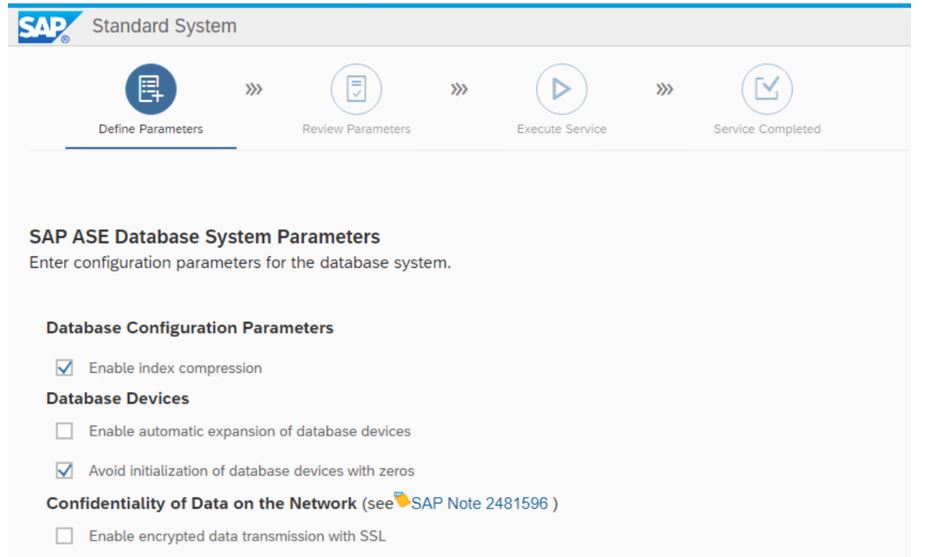The image size is (925, 557).
Task: Select the Execute Service label
Action: (x=562, y=129)
